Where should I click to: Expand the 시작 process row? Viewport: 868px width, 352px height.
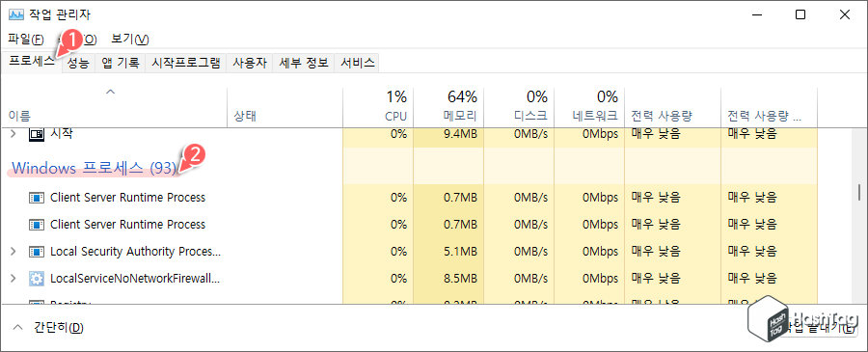(x=14, y=133)
